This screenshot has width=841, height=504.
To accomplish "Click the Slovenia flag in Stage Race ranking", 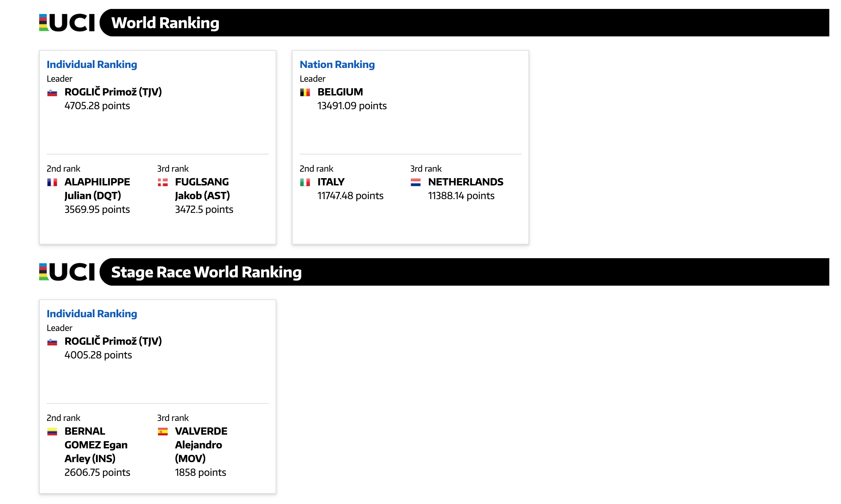I will [x=52, y=342].
